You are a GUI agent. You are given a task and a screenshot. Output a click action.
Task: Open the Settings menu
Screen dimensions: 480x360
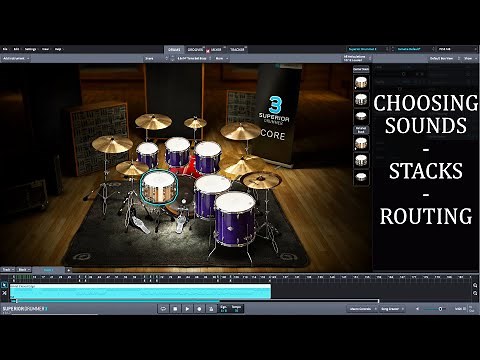pyautogui.click(x=30, y=49)
